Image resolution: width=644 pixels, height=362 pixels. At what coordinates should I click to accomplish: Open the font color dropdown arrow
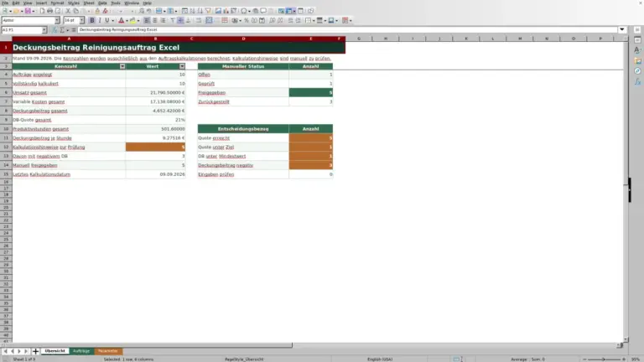[x=127, y=20]
